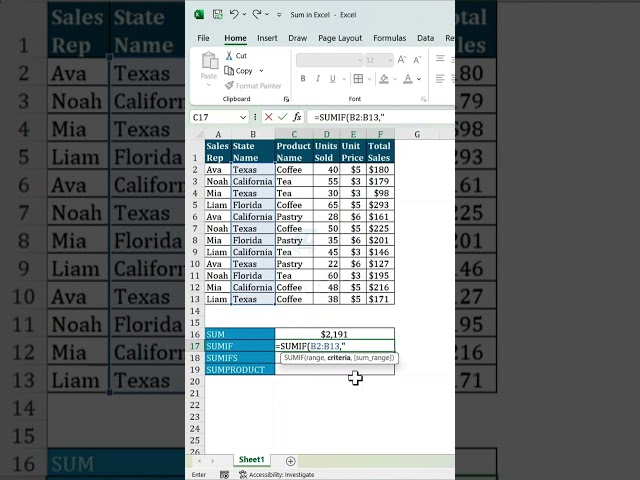Toggle Italic formatting
The width and height of the screenshot is (640, 480).
318,78
